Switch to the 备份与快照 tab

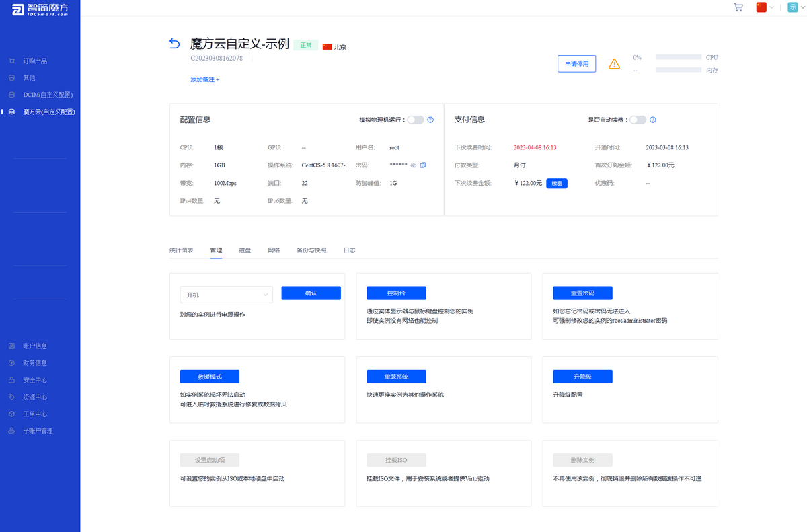(311, 250)
